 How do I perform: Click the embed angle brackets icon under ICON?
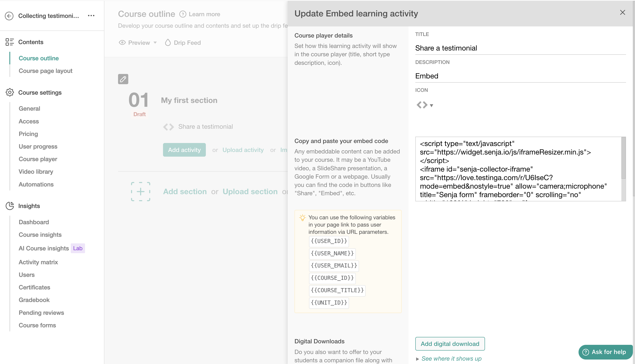click(422, 105)
